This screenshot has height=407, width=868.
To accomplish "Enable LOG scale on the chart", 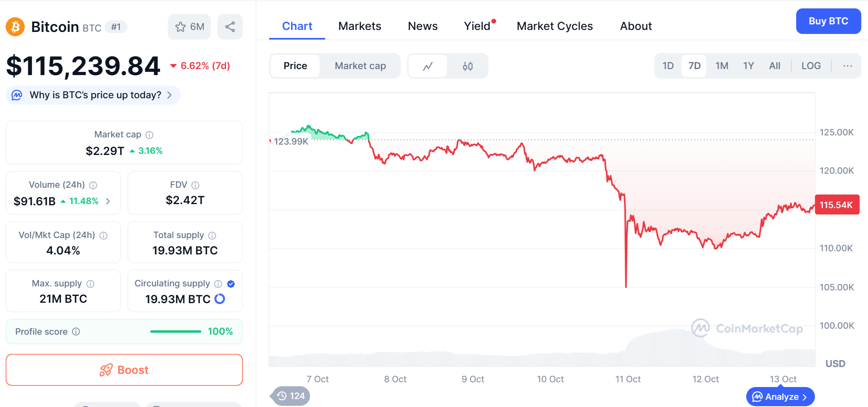I will pos(811,66).
